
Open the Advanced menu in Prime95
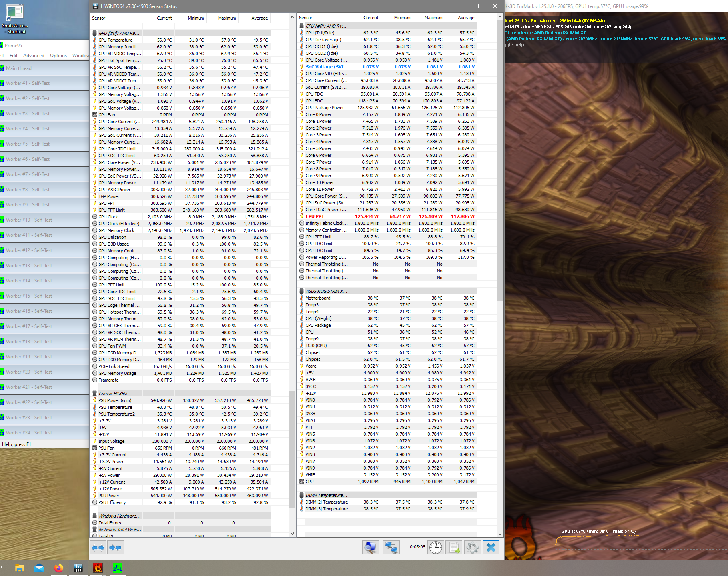click(34, 55)
